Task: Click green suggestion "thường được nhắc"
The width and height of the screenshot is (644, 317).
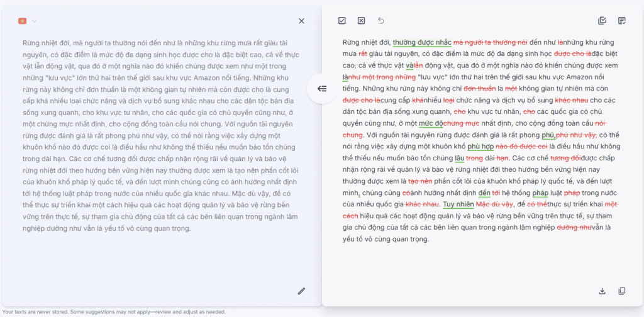Action: pos(421,43)
